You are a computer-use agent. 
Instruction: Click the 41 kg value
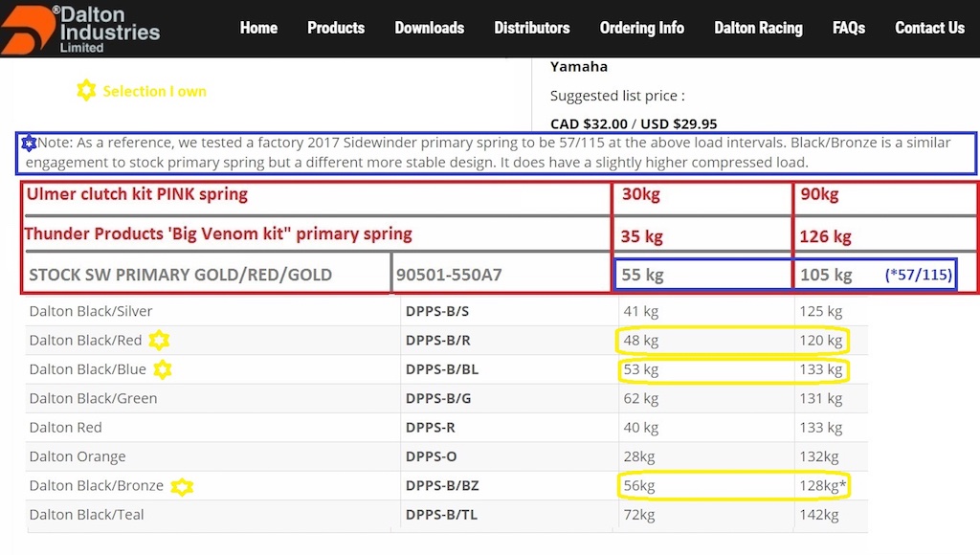pos(640,311)
